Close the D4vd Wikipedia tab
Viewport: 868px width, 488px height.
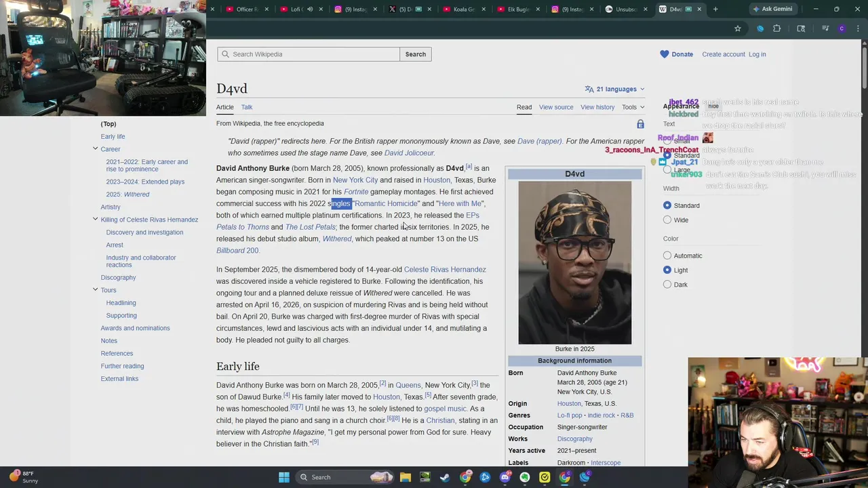pos(699,9)
